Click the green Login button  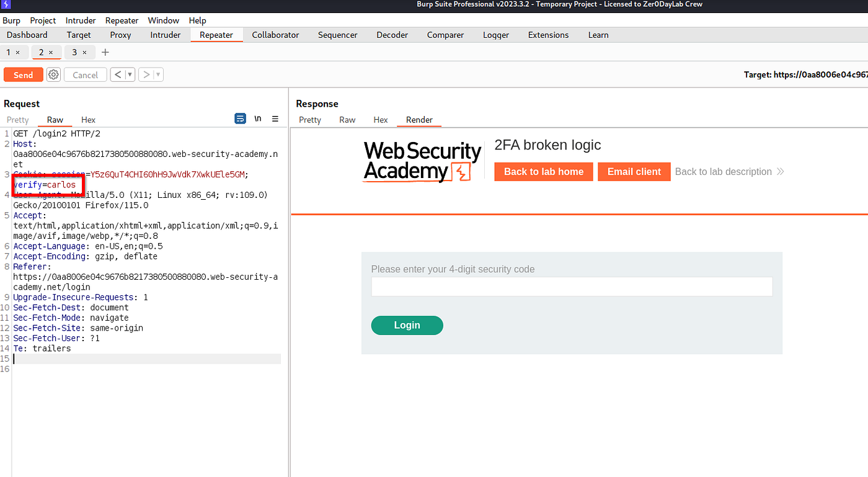click(407, 325)
